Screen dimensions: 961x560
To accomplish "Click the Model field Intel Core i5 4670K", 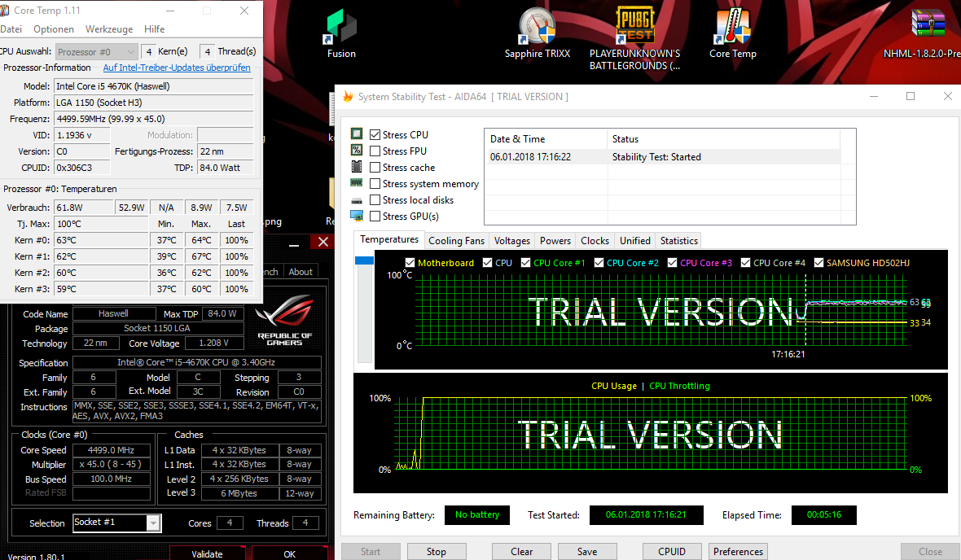I will coord(153,86).
